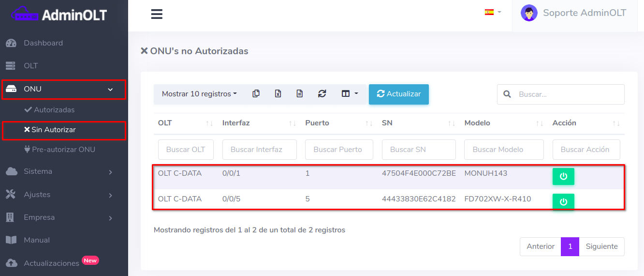Authorize ONU with serial 47504F4E000C72BE
644x276 pixels.
(x=563, y=177)
